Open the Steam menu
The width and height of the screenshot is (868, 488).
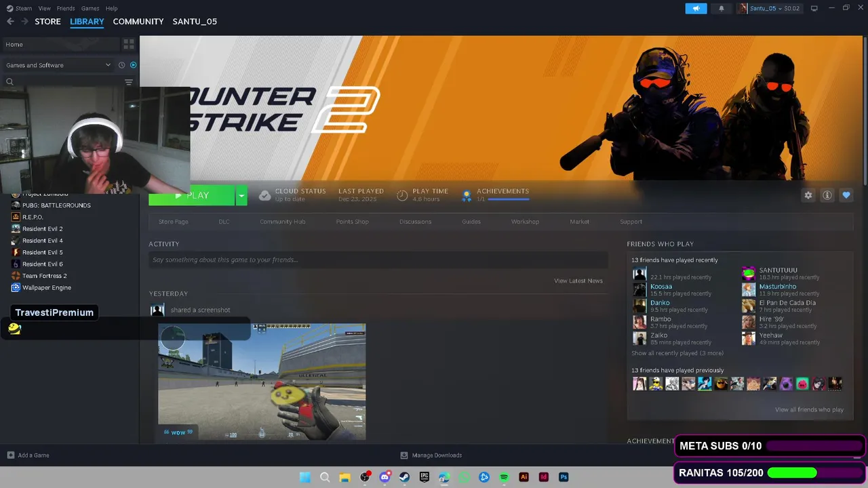(x=20, y=8)
